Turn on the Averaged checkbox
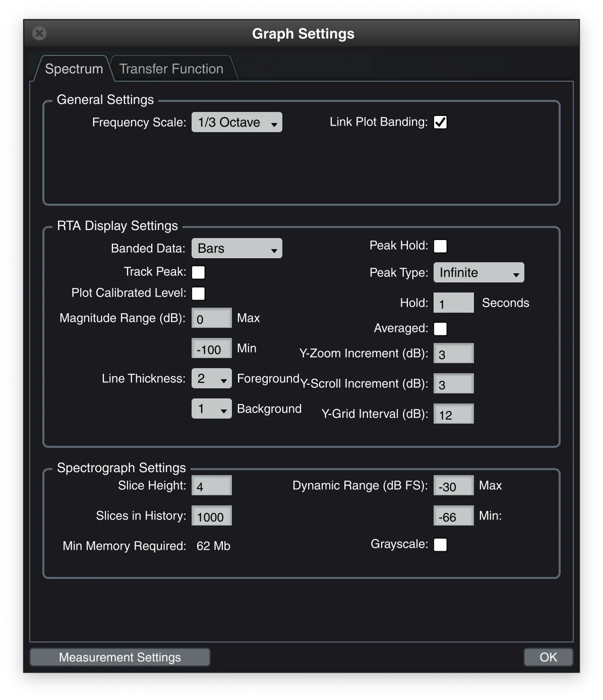603x700 pixels. [x=440, y=329]
